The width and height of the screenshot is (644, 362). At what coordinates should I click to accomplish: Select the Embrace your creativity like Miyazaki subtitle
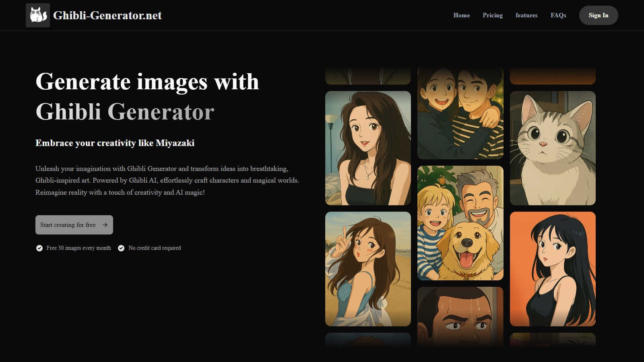115,143
